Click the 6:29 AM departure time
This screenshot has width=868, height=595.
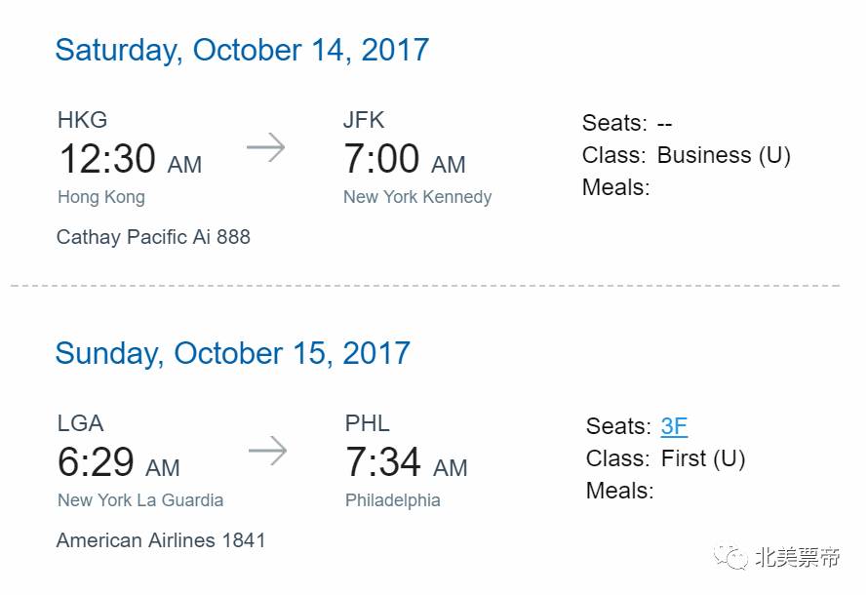tap(119, 462)
